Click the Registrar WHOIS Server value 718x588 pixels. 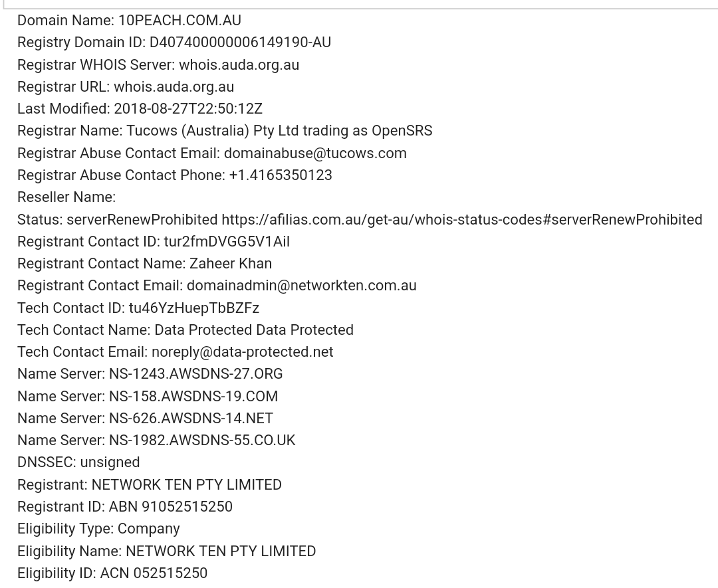pos(239,64)
